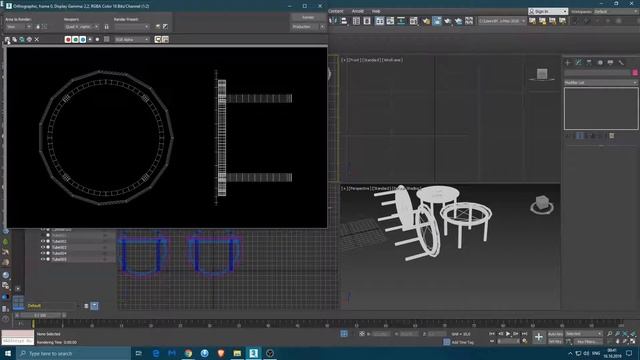
Task: Click Toggle Scene Explorer icon
Action: coord(356,21)
